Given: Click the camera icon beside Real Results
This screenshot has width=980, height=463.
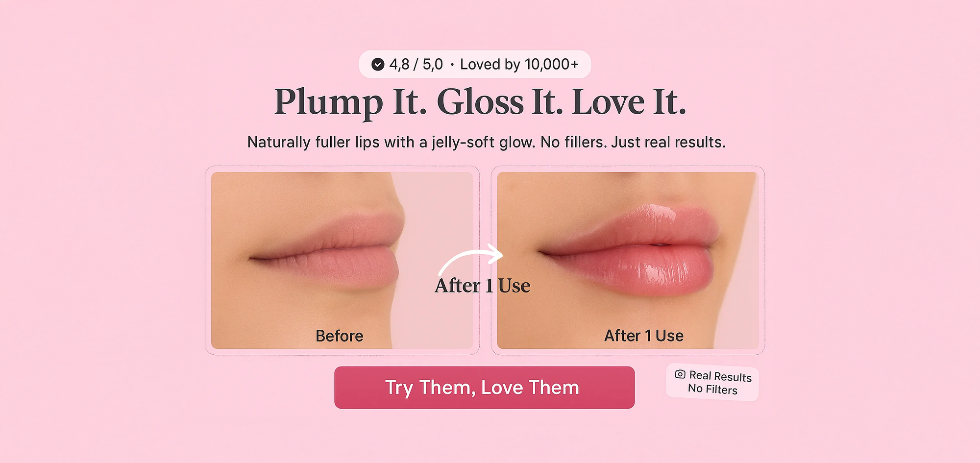Looking at the screenshot, I should click(680, 374).
